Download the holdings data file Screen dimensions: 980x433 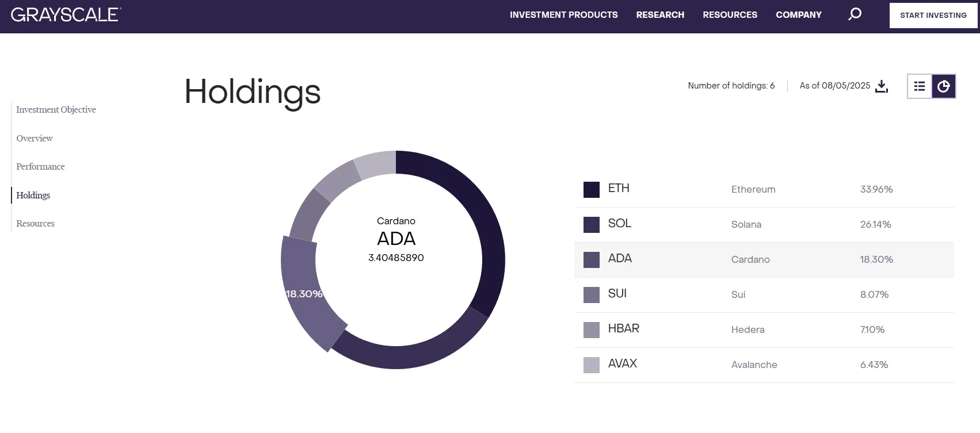(x=881, y=86)
